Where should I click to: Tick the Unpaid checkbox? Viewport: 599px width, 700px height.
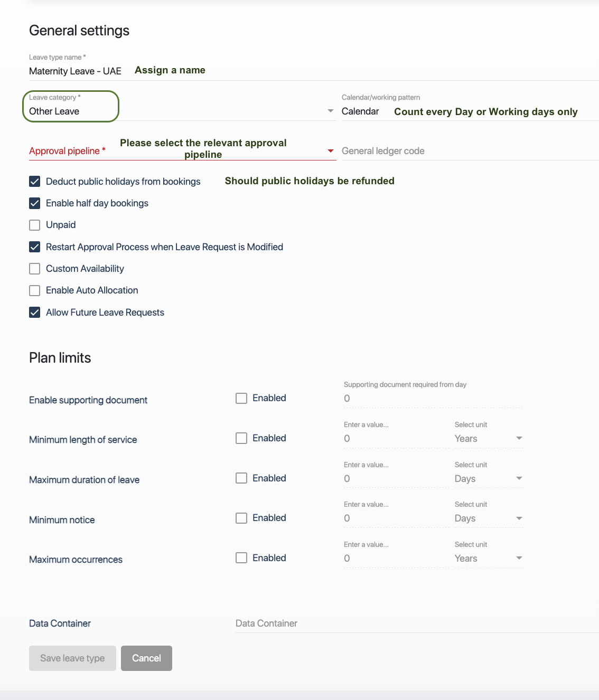35,225
